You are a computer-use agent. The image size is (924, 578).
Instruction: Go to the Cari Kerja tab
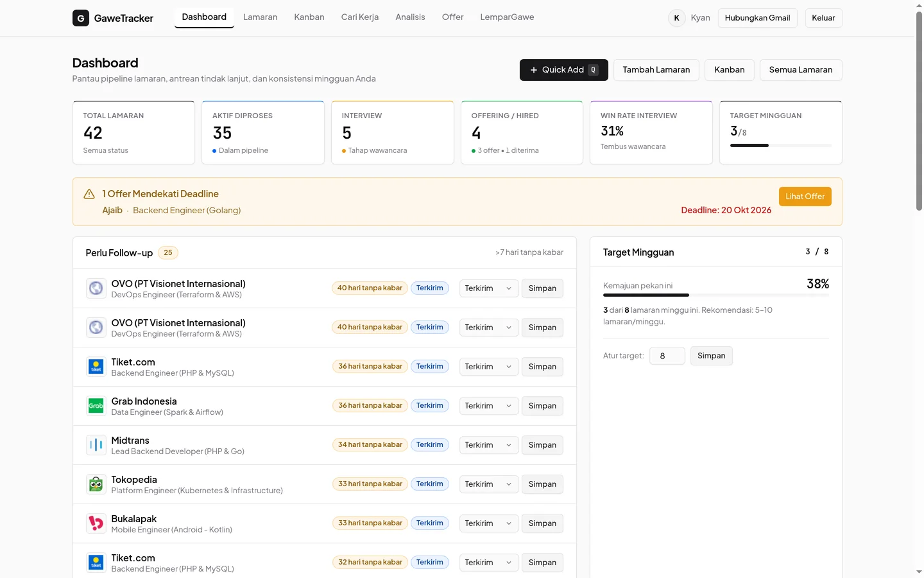(x=360, y=17)
